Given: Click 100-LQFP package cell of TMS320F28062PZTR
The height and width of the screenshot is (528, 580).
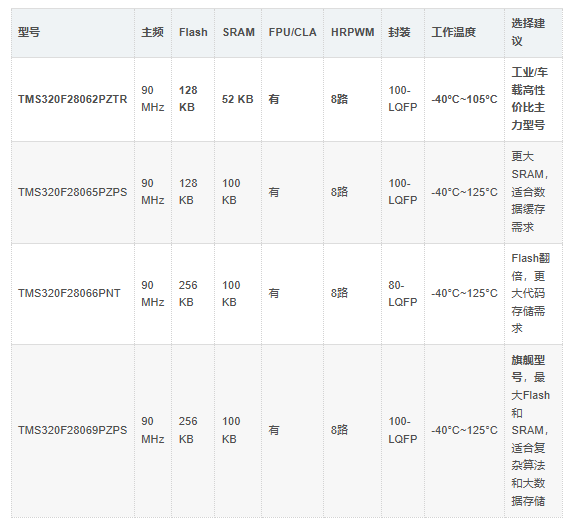Looking at the screenshot, I should click(403, 99).
